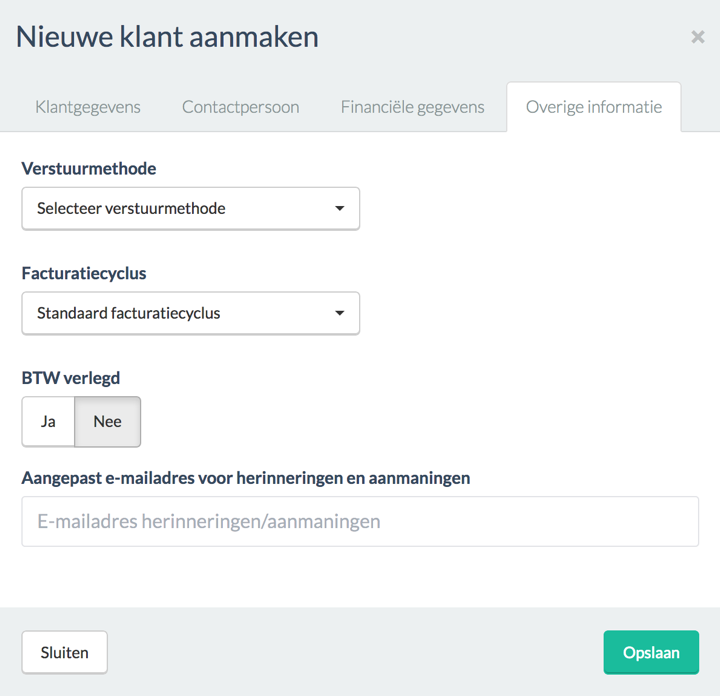Open the Contactpersoon tab

pyautogui.click(x=240, y=107)
